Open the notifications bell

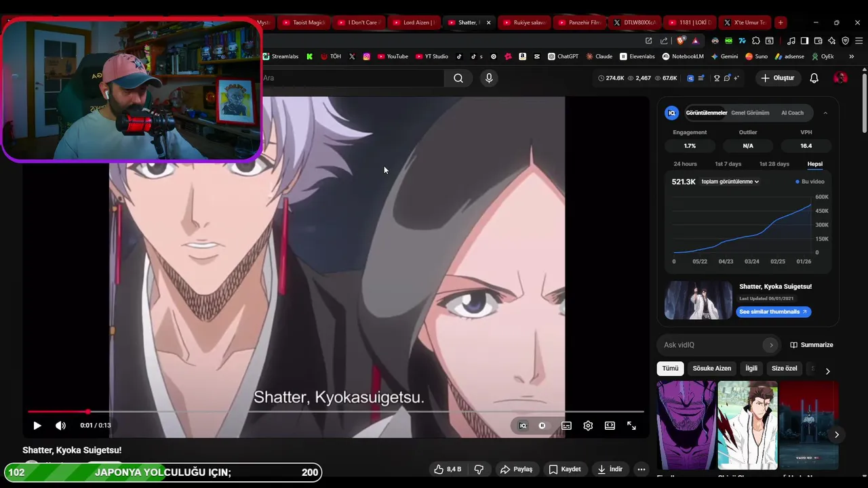click(x=814, y=78)
